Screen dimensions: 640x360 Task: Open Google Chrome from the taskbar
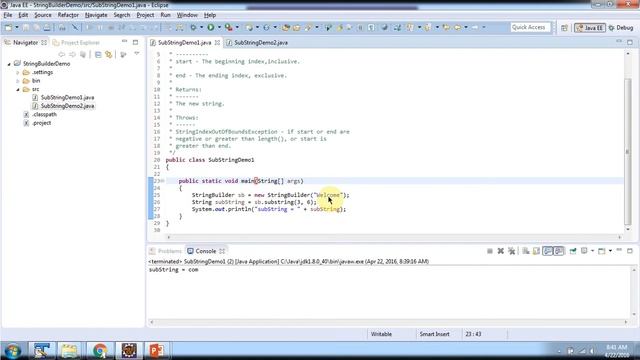tap(100, 351)
